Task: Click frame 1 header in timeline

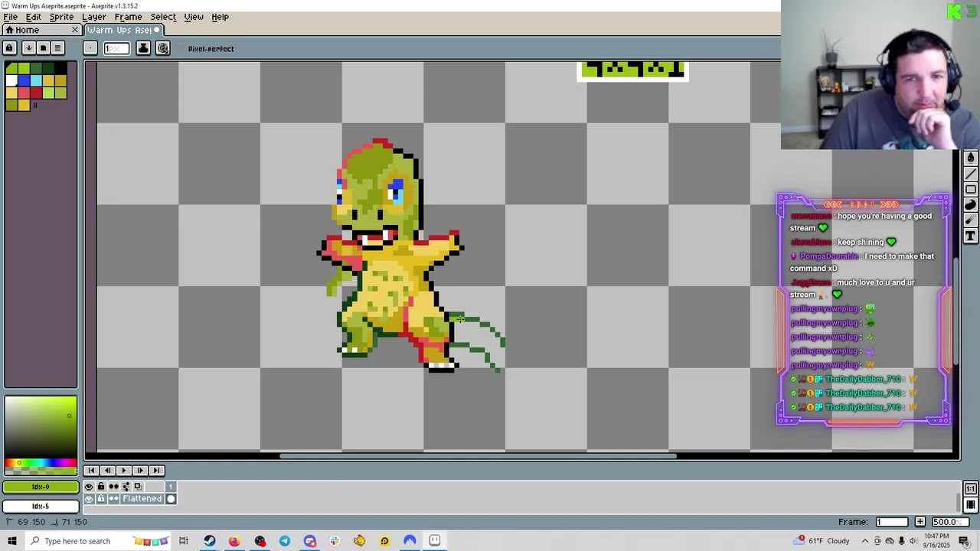Action: (171, 487)
